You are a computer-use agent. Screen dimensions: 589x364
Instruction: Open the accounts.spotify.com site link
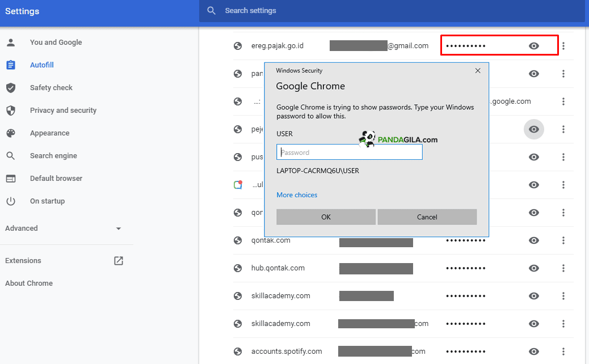pos(287,351)
